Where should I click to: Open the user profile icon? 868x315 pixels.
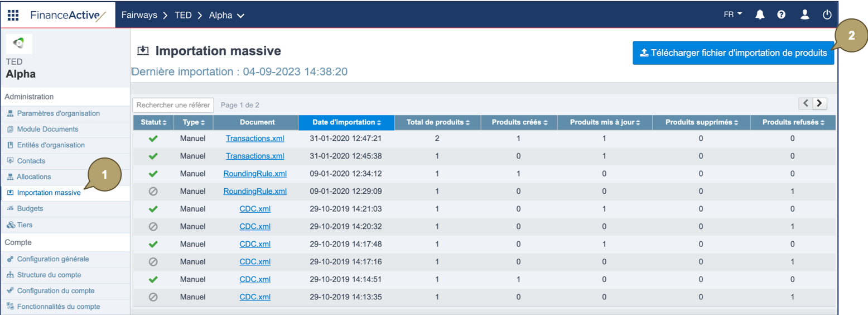click(x=804, y=15)
